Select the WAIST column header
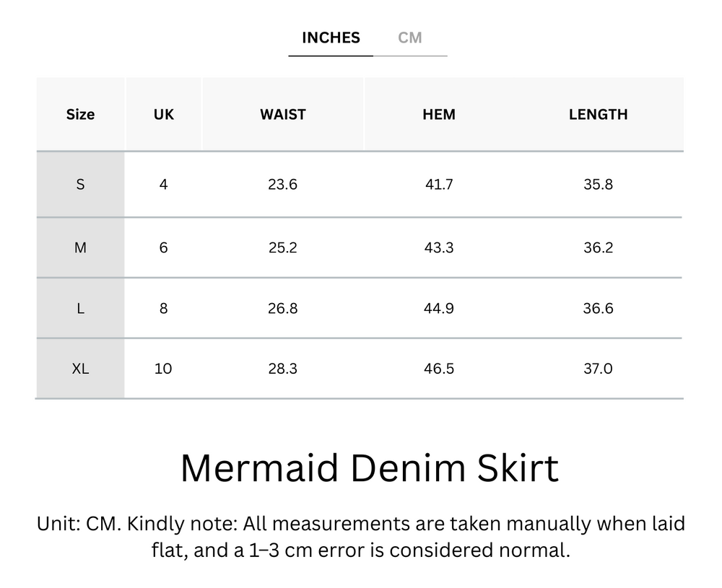 tap(282, 114)
